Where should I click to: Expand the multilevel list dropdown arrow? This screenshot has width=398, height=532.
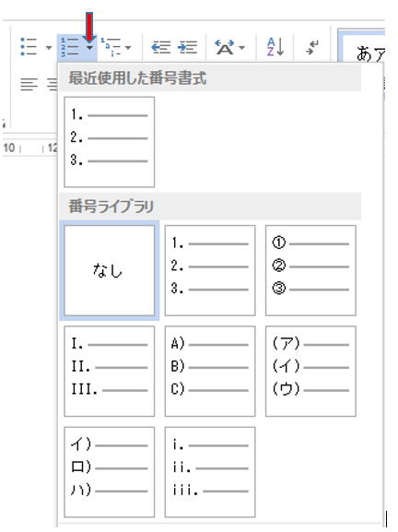[128, 48]
